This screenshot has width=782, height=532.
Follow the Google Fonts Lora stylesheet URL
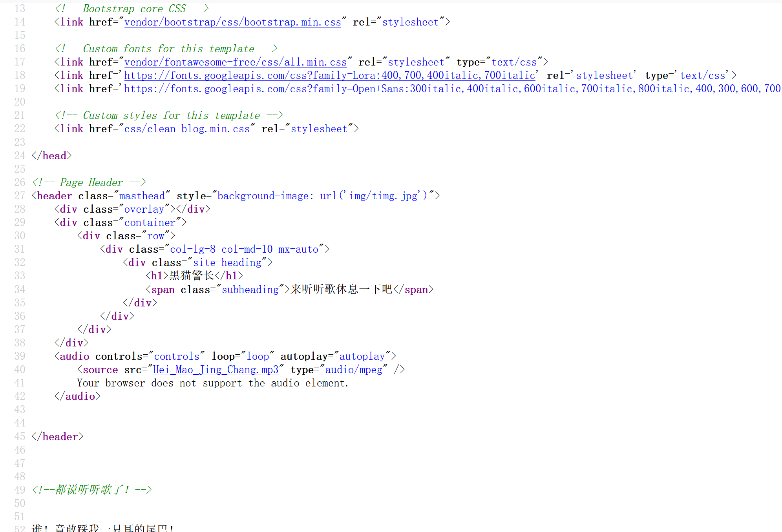coord(329,76)
